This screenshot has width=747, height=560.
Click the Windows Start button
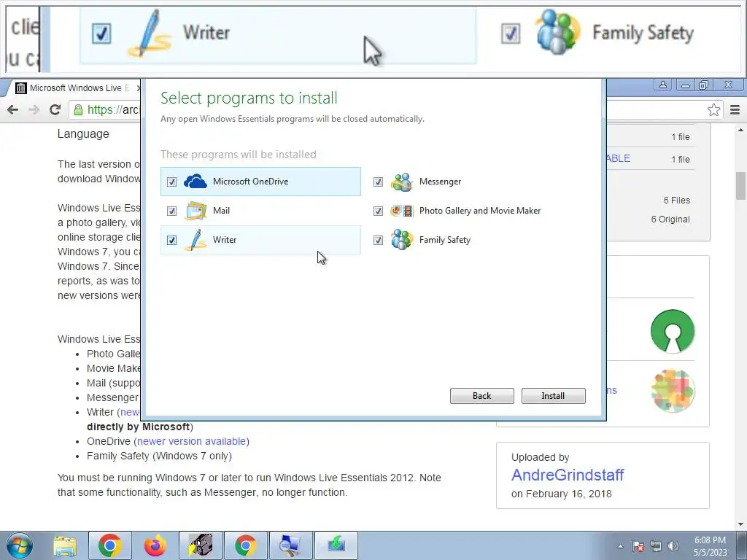point(19,545)
